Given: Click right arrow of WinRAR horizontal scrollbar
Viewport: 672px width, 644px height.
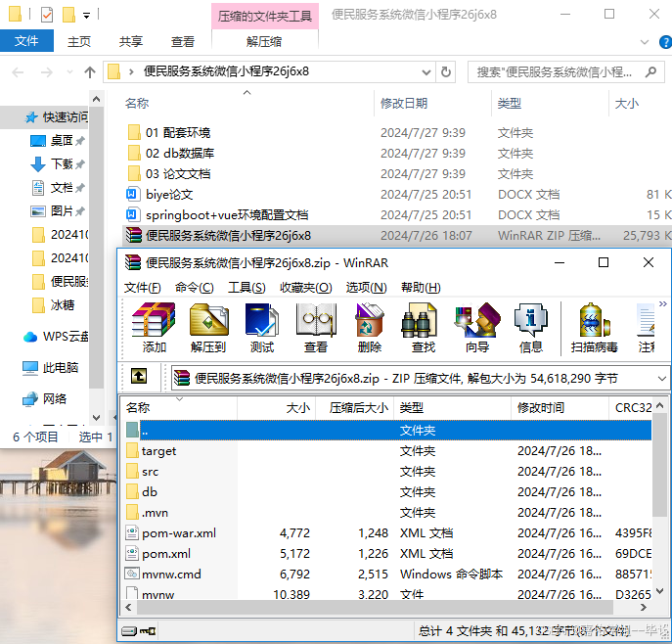Looking at the screenshot, I should 643,607.
